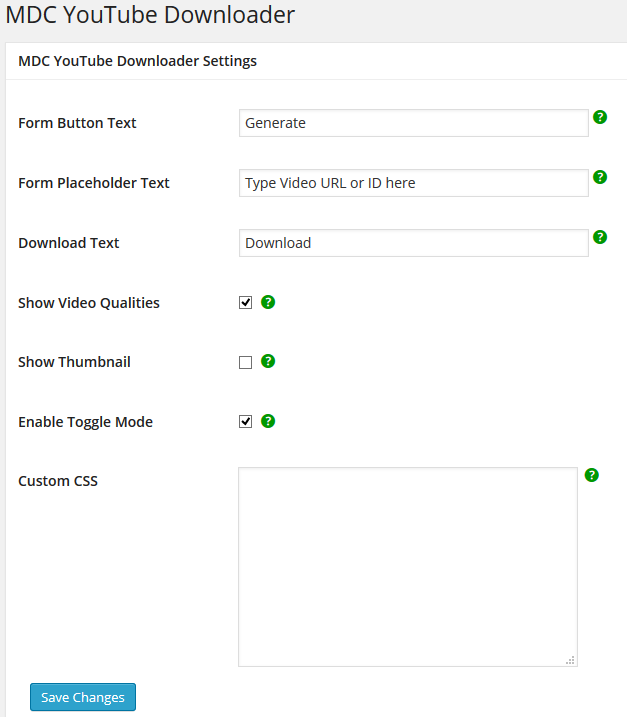Click inside the Custom CSS textarea
Viewport: 627px width, 717px height.
click(x=407, y=567)
